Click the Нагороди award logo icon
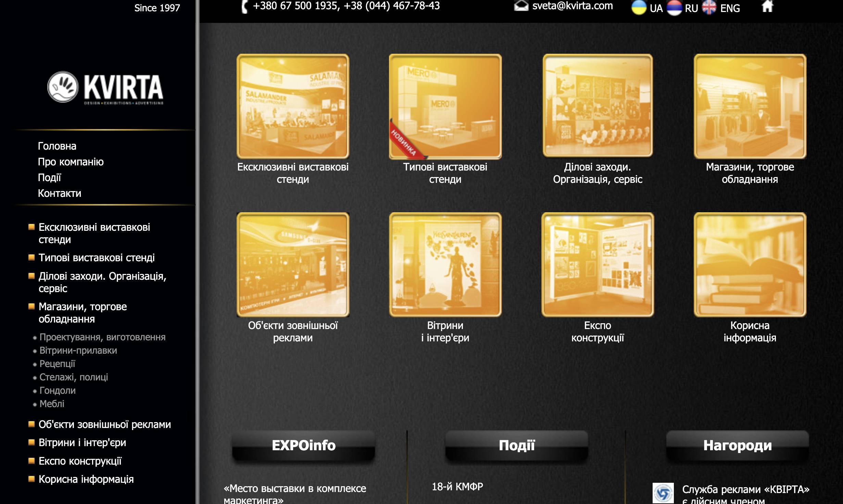This screenshot has width=843, height=504. tap(663, 493)
